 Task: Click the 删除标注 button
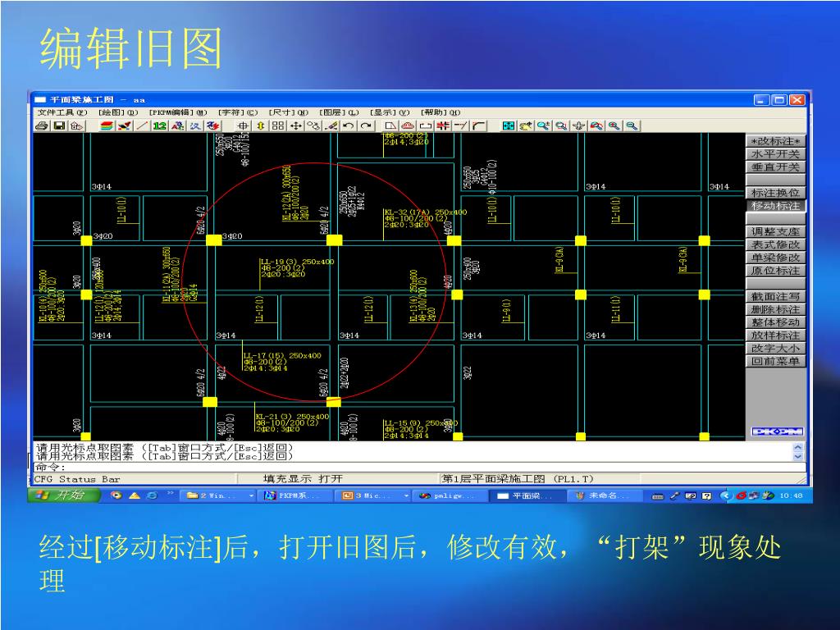(775, 309)
